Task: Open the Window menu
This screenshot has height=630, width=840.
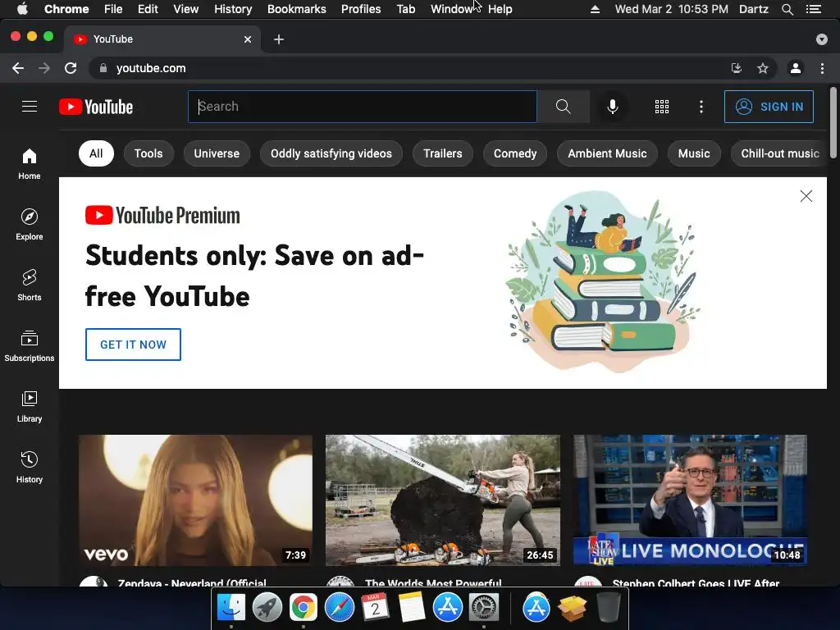Action: pos(452,9)
